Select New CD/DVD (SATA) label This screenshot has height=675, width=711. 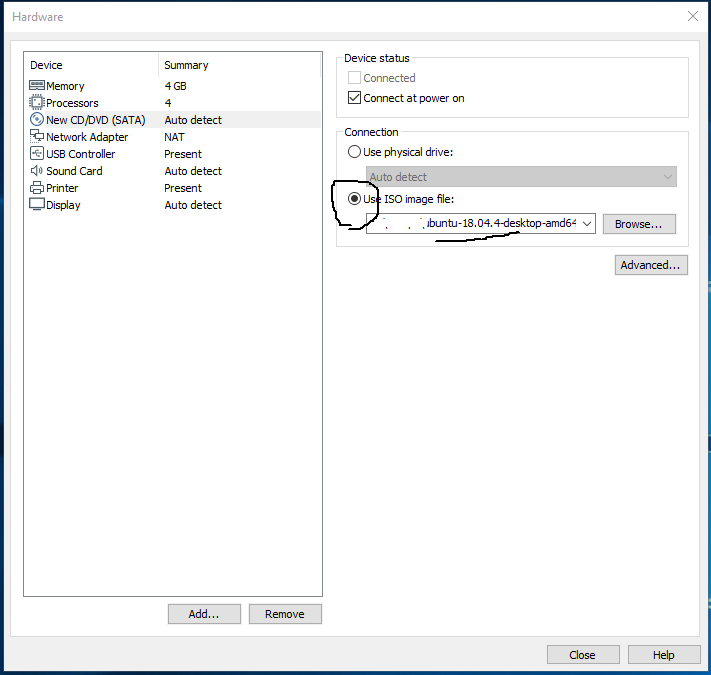pos(96,120)
